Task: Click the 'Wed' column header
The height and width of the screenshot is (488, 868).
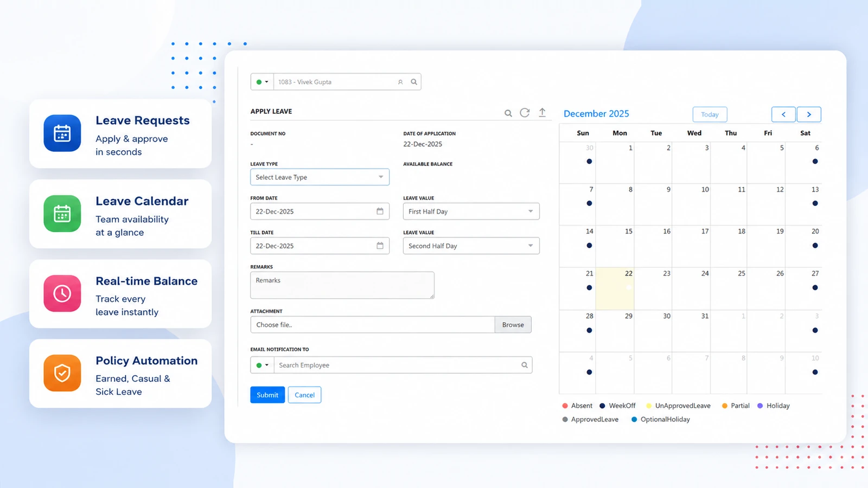Action: coord(694,133)
